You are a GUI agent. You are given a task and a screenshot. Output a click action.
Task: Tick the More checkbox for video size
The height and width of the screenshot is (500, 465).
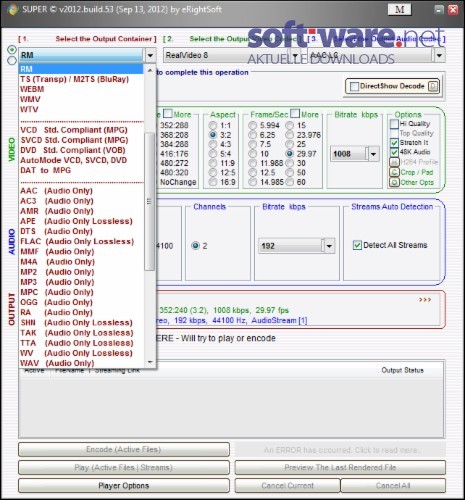click(168, 114)
